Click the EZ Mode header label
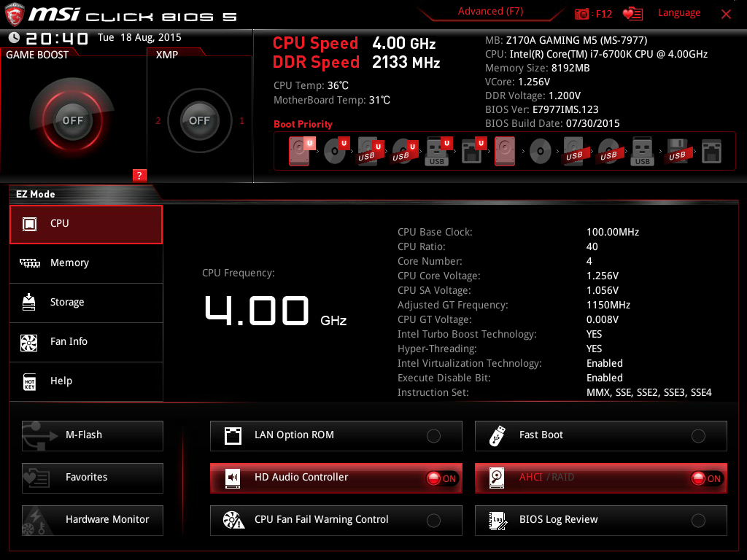The height and width of the screenshot is (560, 747). tap(36, 194)
